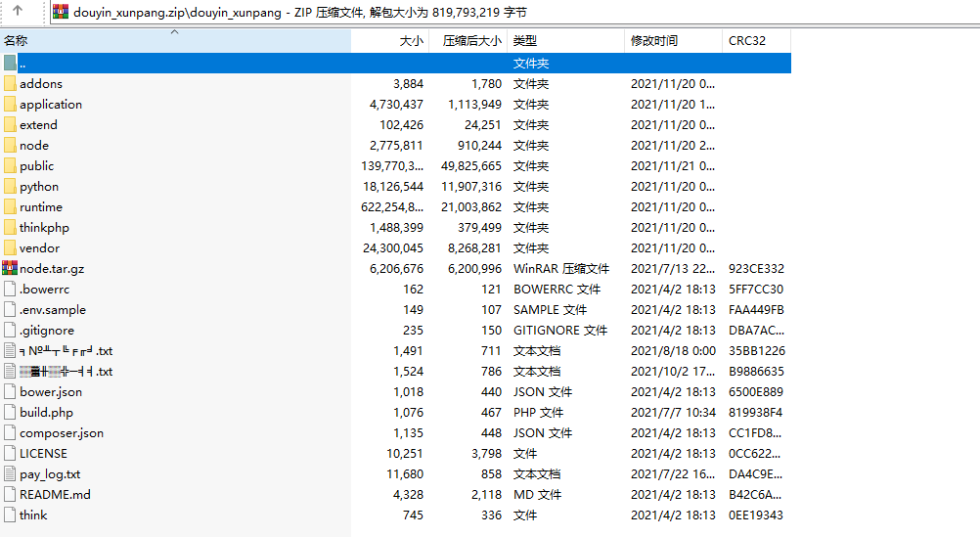This screenshot has width=980, height=537.
Task: Select the '.env.sample' file name
Action: (53, 310)
